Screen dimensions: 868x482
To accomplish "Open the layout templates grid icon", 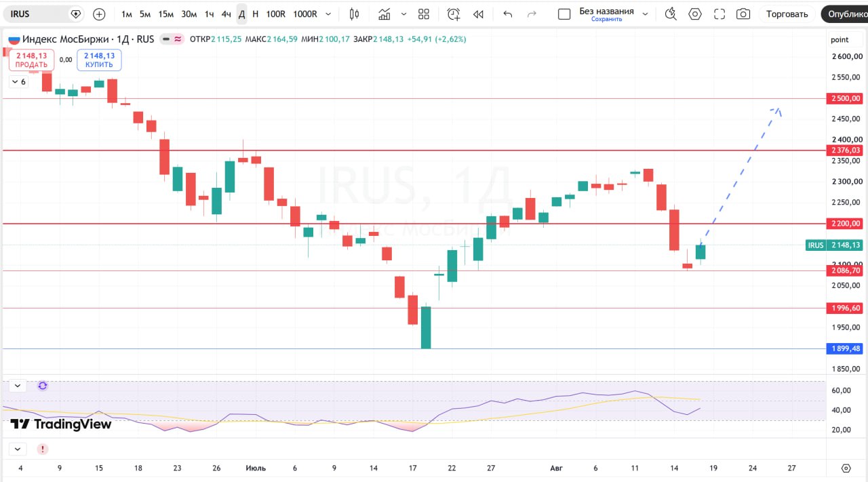I will pos(424,14).
